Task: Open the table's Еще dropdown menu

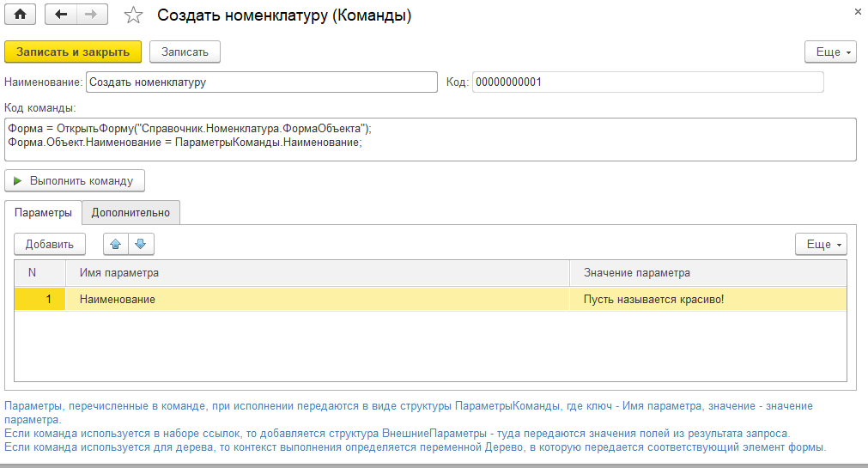Action: coord(821,244)
